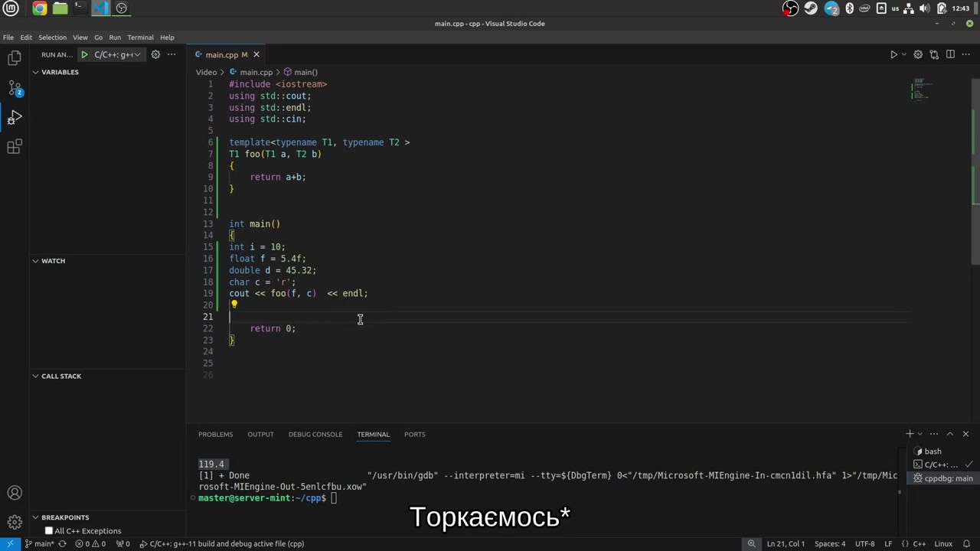Open the Source Control view
The image size is (980, 551).
pyautogui.click(x=15, y=88)
